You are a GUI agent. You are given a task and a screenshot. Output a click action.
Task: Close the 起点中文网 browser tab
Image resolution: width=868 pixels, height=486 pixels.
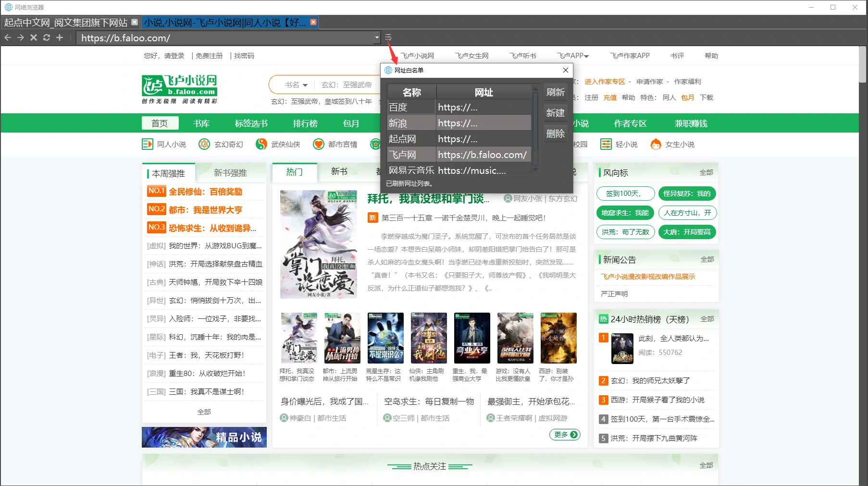click(x=135, y=22)
